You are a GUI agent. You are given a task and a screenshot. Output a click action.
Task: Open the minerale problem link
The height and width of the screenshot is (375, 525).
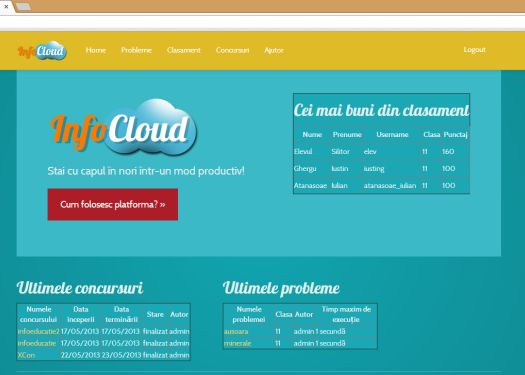pos(237,343)
